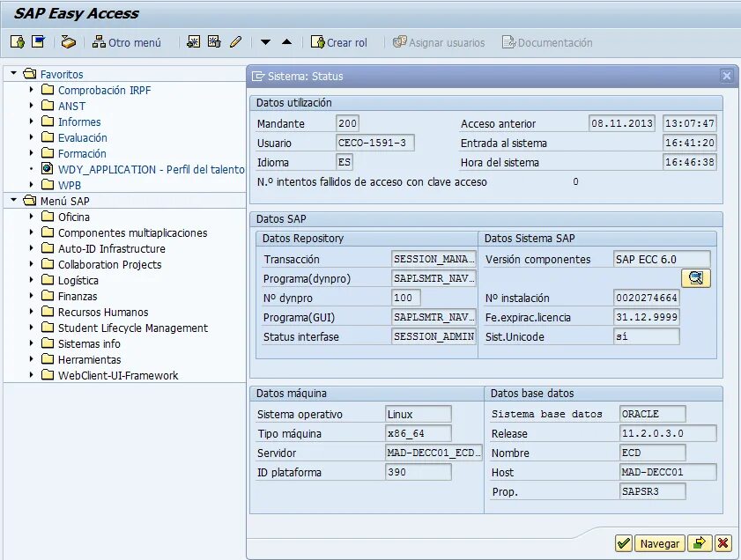
Task: Expand the Formación folder arrow
Action: [31, 153]
